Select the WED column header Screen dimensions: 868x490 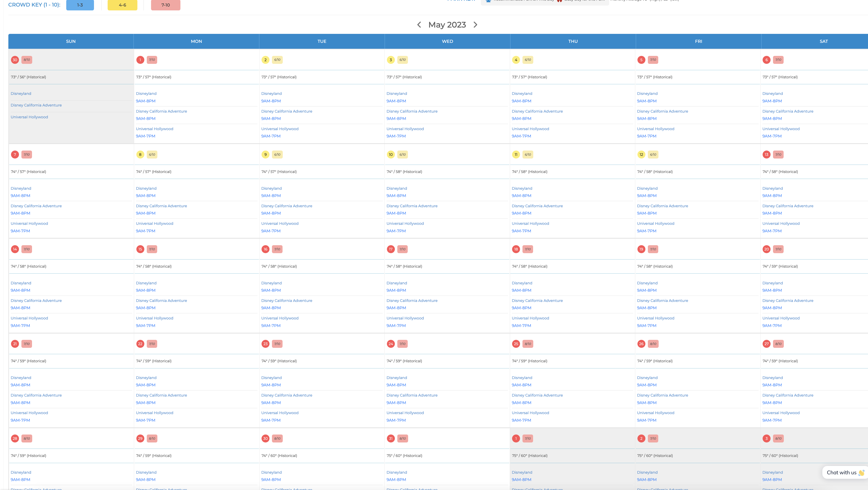click(447, 41)
